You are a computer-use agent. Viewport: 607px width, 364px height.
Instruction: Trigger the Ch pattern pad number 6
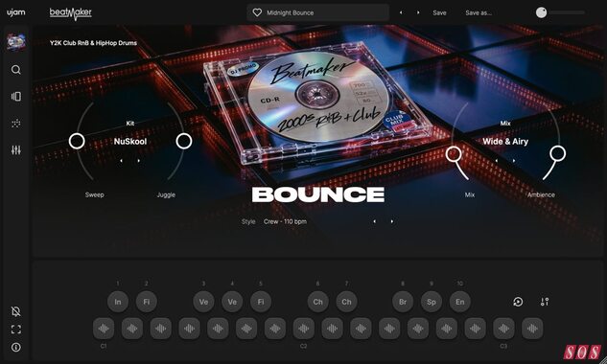(317, 302)
